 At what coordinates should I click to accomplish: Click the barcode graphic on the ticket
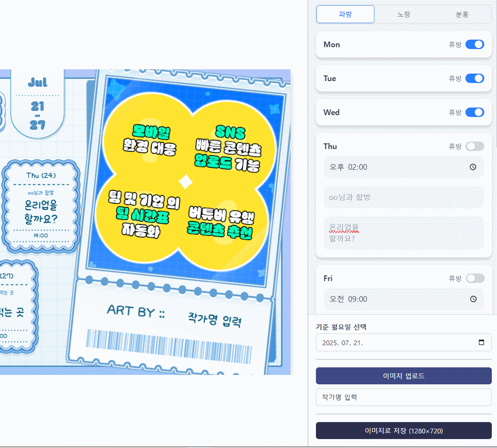click(x=168, y=346)
